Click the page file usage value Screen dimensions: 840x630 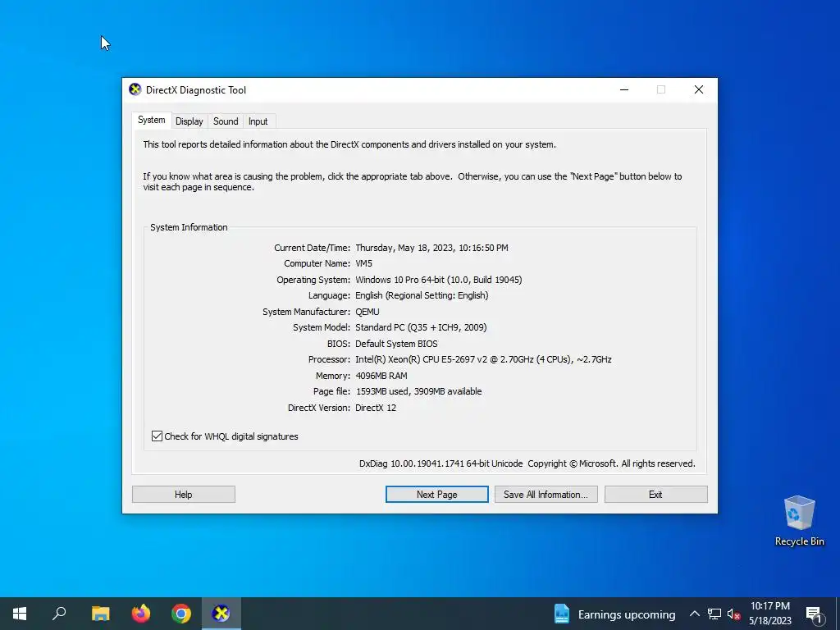point(419,391)
